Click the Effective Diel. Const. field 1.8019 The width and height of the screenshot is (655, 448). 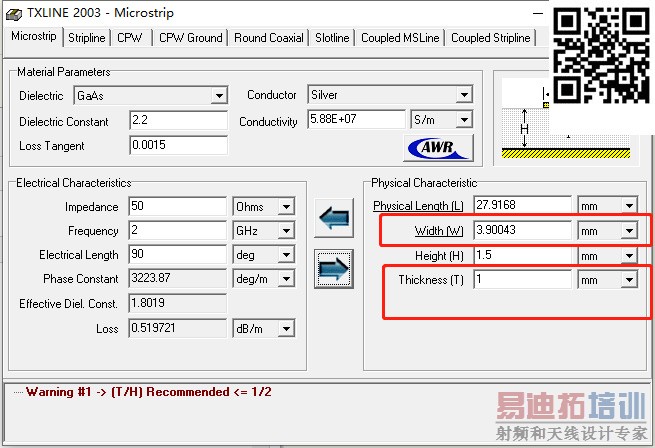coord(178,303)
